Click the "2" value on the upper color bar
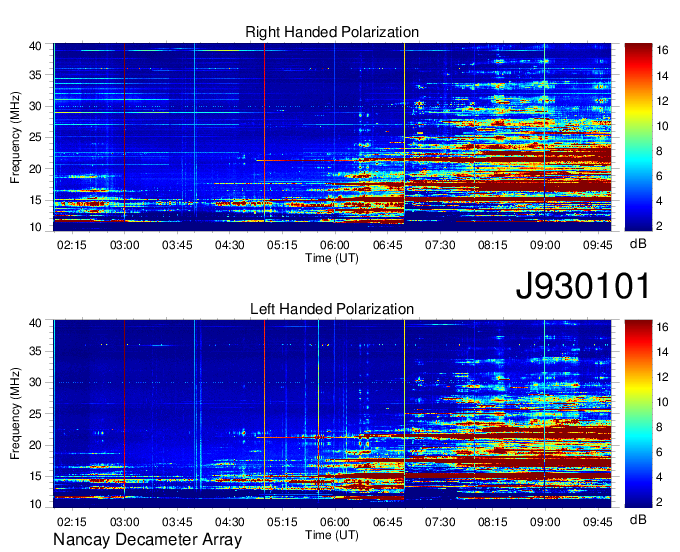 point(659,226)
